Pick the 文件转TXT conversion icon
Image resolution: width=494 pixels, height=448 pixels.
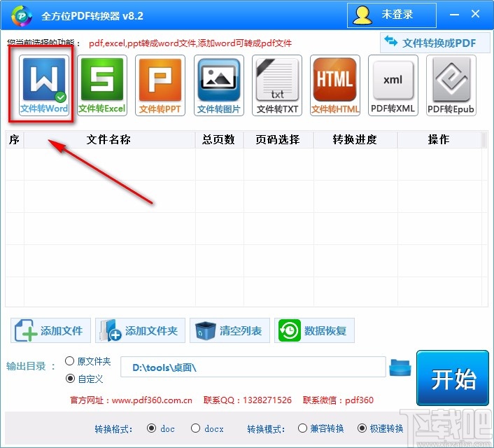click(x=277, y=85)
